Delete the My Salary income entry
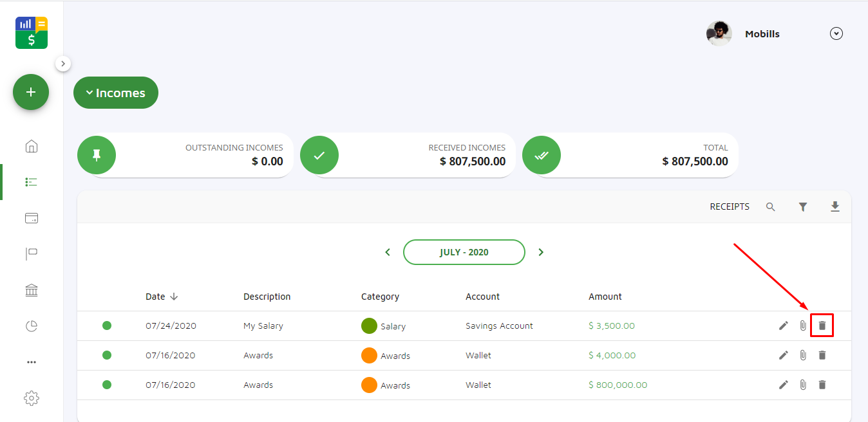 click(822, 326)
